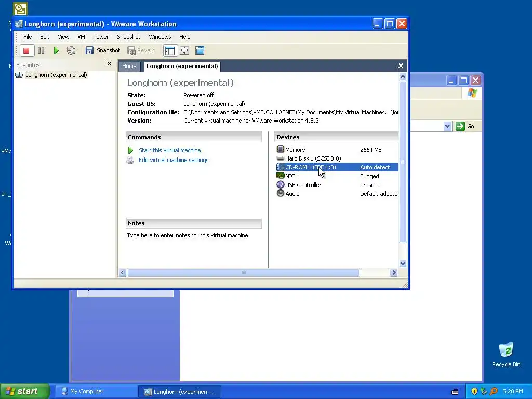Click the vertical scrollbar thumb

coord(403,162)
